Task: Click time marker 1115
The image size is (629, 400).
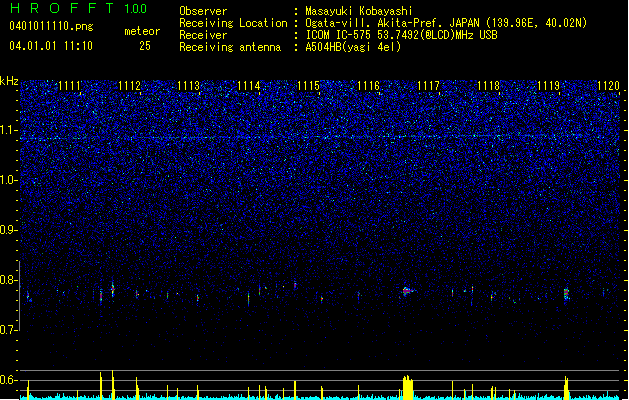Action: (308, 86)
